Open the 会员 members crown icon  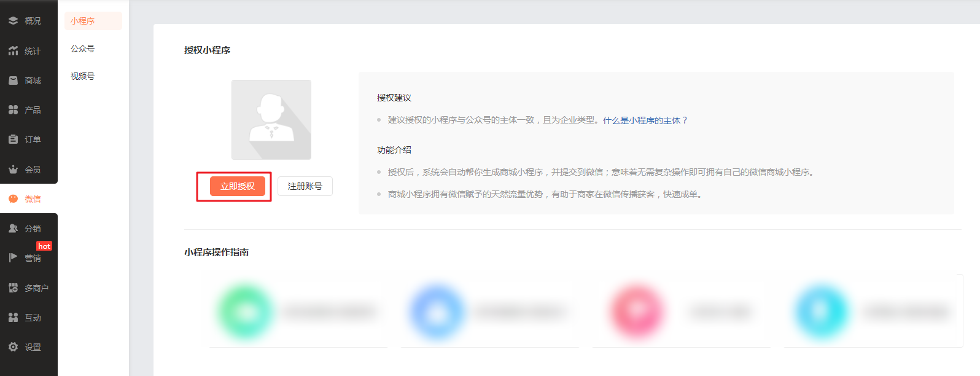(13, 170)
